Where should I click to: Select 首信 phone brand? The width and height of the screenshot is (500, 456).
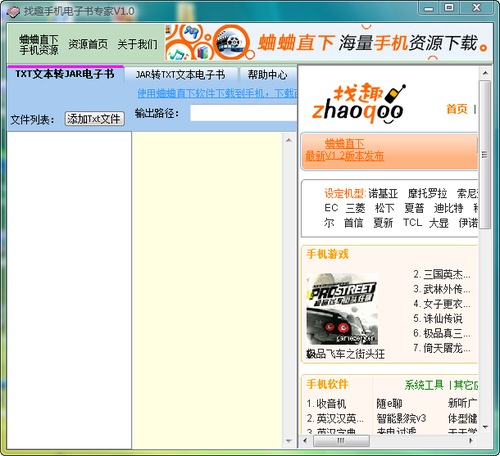(353, 223)
